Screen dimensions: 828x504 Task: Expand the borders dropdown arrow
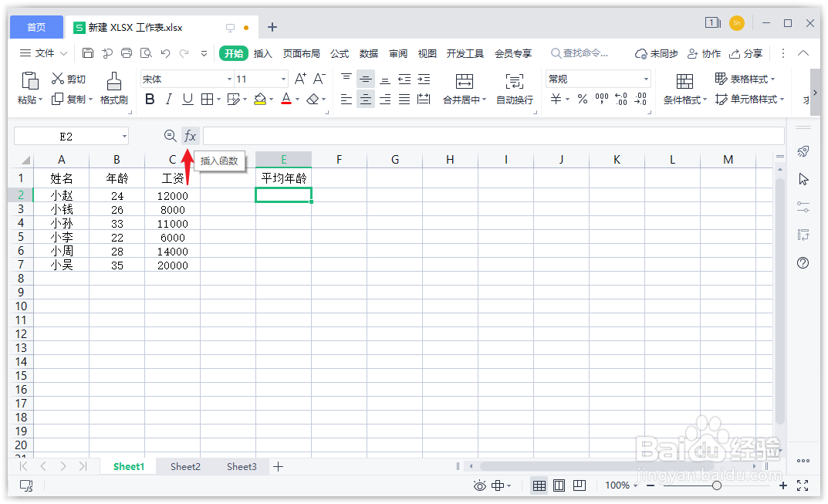[218, 100]
